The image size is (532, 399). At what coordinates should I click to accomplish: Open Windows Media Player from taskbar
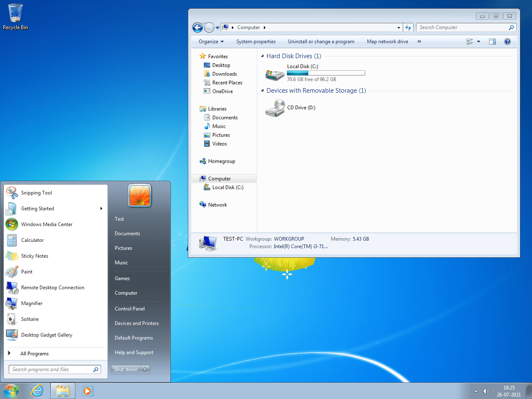click(88, 391)
